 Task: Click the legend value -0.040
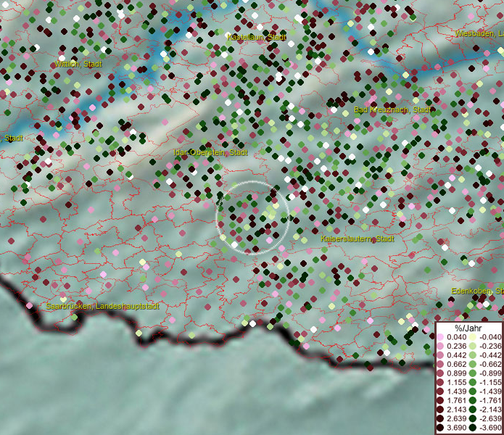(490, 337)
